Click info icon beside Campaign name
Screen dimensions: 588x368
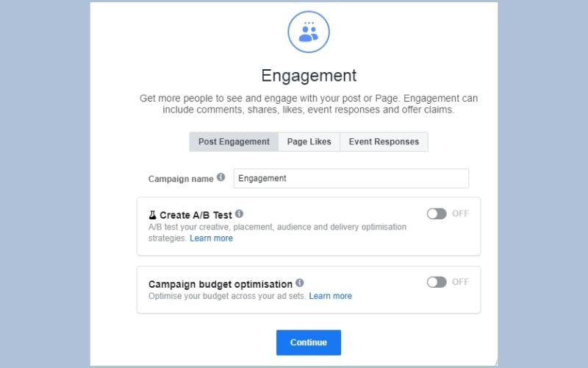coord(221,178)
